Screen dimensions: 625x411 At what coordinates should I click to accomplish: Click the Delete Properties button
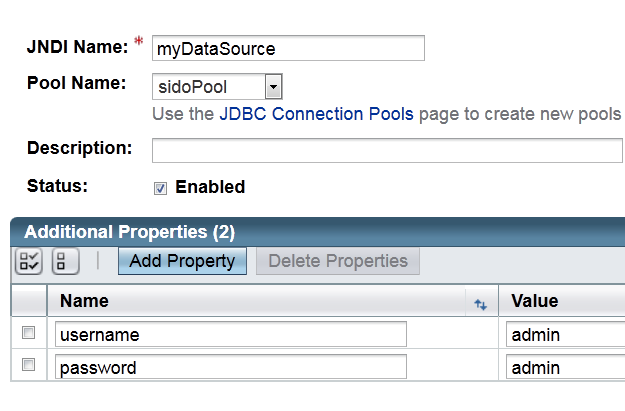[338, 261]
